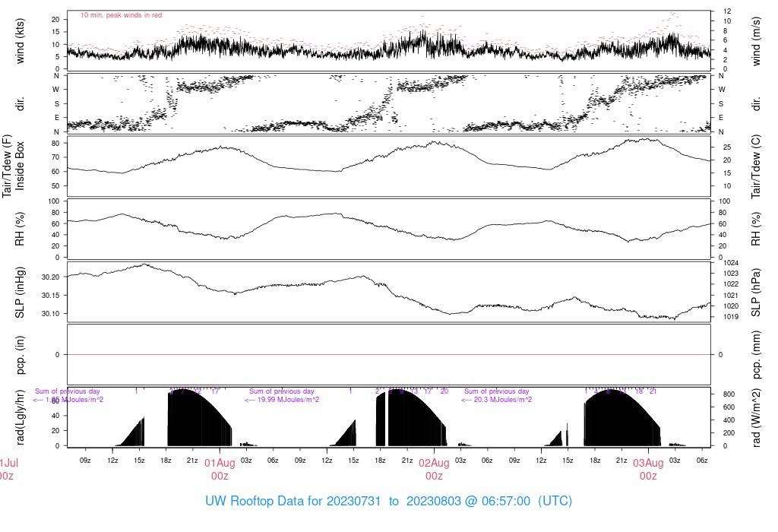The image size is (778, 532).
Task: Click the '15' tick on wind (kts) axis
Action: (x=56, y=32)
